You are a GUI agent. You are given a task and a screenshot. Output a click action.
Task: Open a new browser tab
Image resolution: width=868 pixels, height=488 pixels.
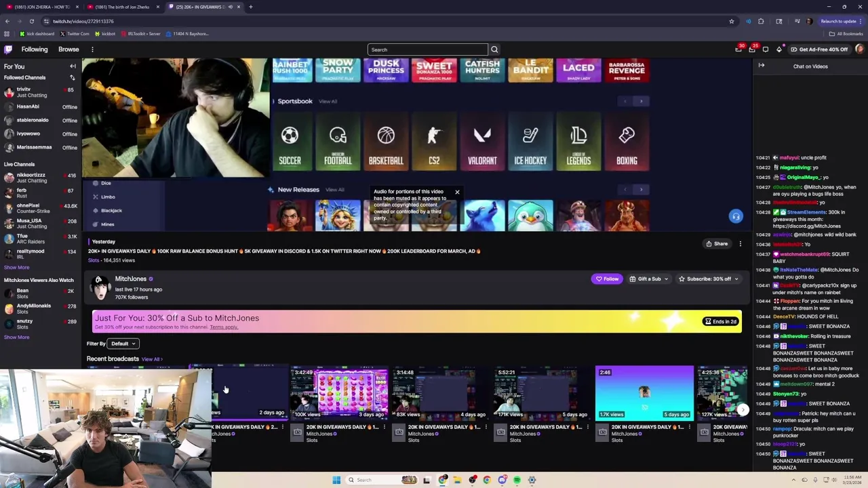pos(250,7)
